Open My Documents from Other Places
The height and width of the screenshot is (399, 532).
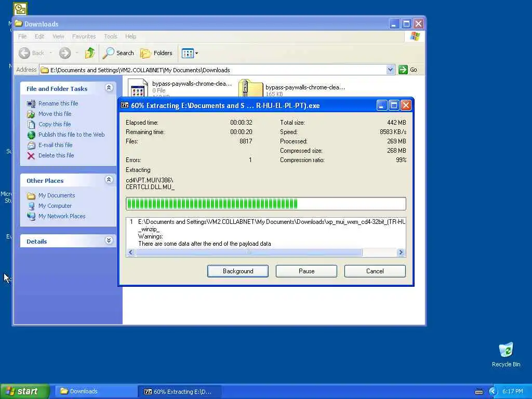click(56, 195)
